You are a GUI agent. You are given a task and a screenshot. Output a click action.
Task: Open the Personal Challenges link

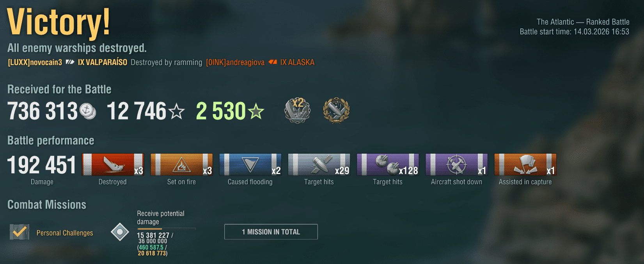point(65,233)
